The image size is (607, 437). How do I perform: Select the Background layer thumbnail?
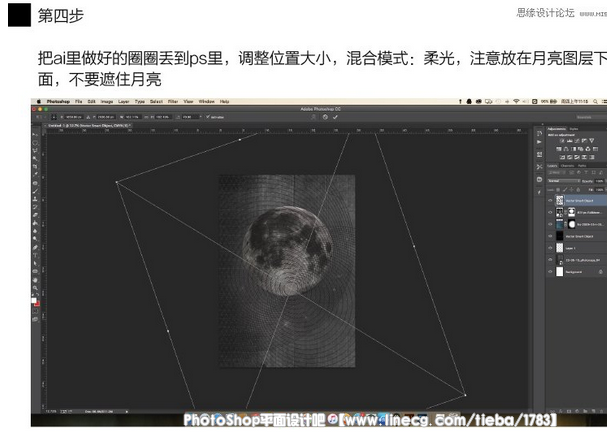(x=560, y=272)
